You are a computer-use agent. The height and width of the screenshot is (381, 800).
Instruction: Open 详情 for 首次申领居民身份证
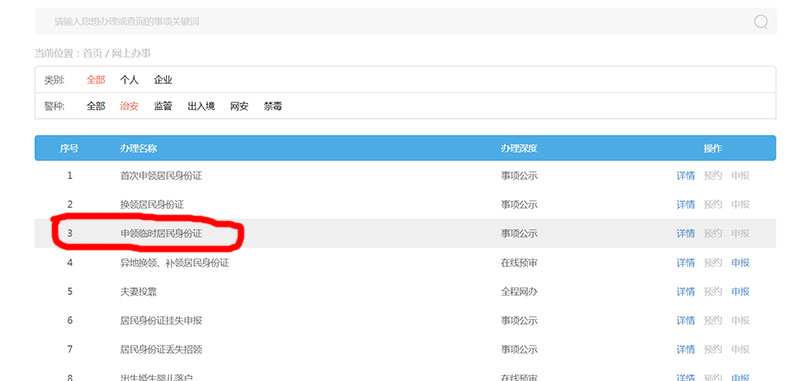point(686,176)
